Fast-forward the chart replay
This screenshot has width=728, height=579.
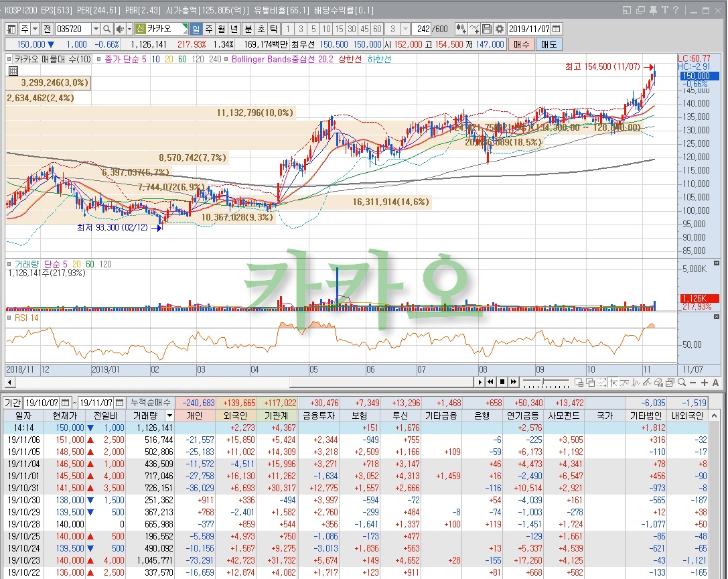[x=514, y=382]
